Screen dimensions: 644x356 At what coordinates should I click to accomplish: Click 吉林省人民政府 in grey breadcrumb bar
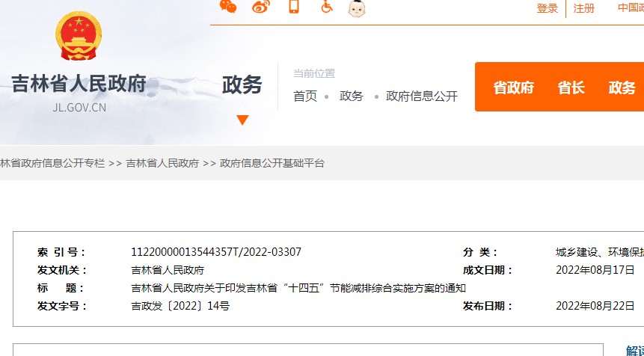click(x=162, y=164)
